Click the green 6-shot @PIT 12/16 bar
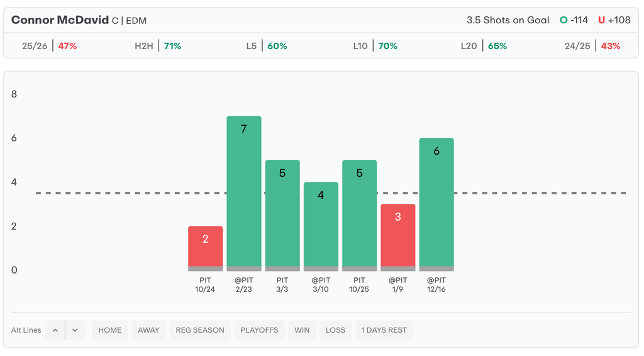This screenshot has width=644, height=356. coord(436,204)
